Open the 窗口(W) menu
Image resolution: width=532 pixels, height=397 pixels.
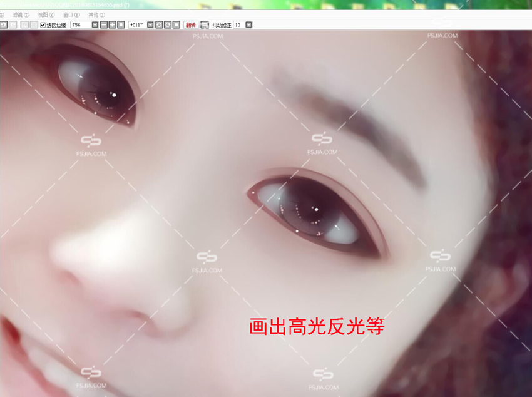pos(71,14)
